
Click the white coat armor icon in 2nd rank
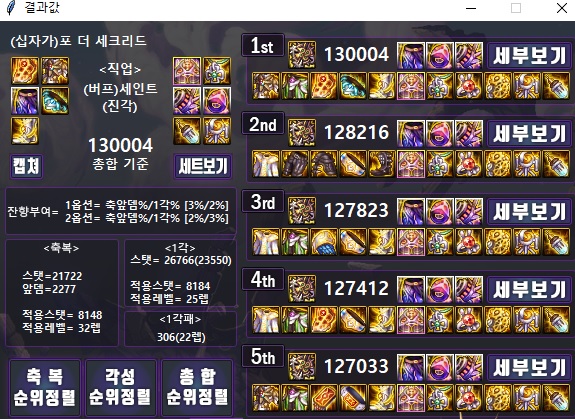pos(266,164)
